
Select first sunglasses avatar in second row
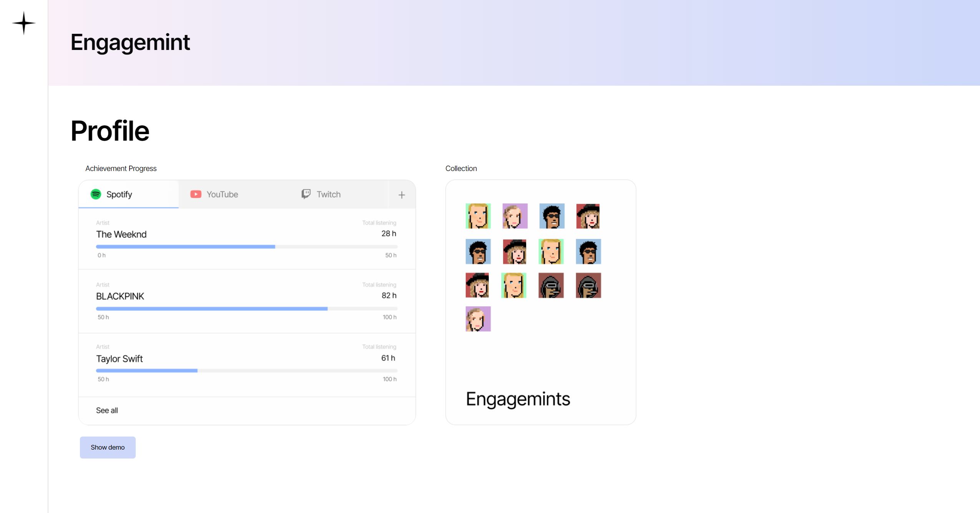[x=478, y=252]
